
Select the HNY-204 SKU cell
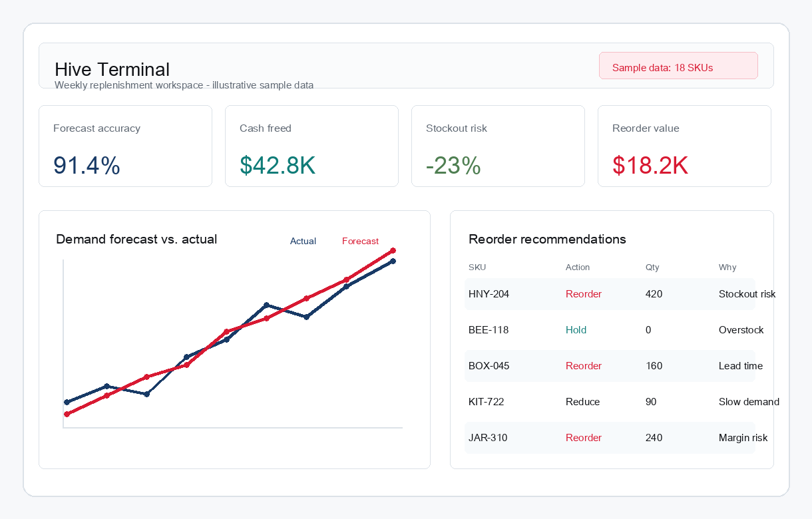tap(489, 294)
